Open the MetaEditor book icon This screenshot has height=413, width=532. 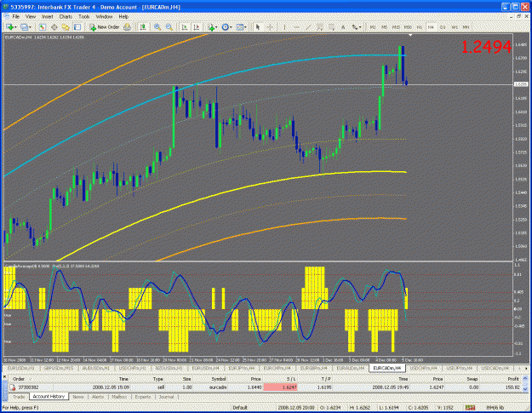(127, 27)
